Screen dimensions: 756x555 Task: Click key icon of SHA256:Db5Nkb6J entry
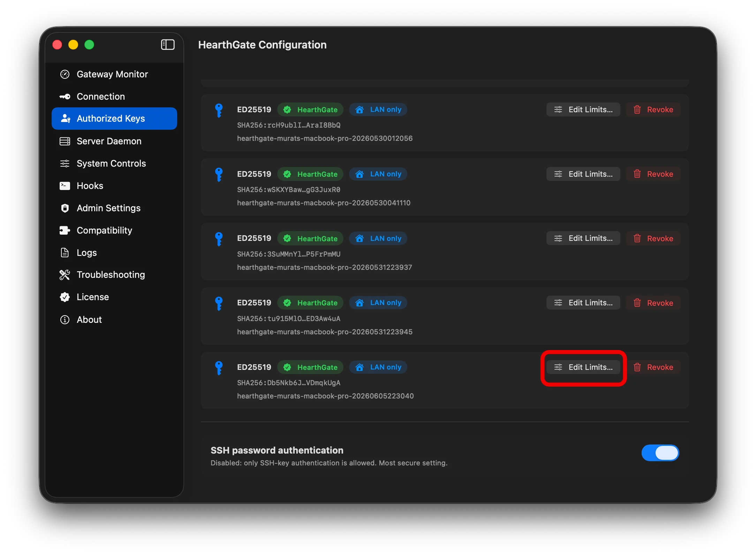pos(219,368)
